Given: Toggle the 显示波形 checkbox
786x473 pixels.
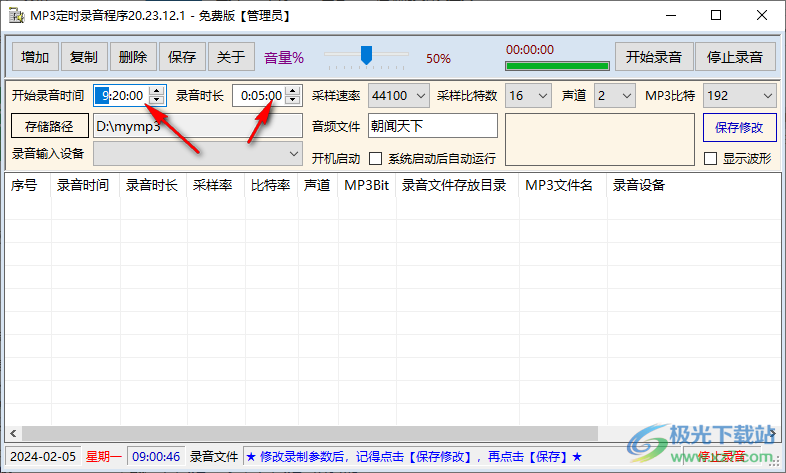Looking at the screenshot, I should 710,159.
